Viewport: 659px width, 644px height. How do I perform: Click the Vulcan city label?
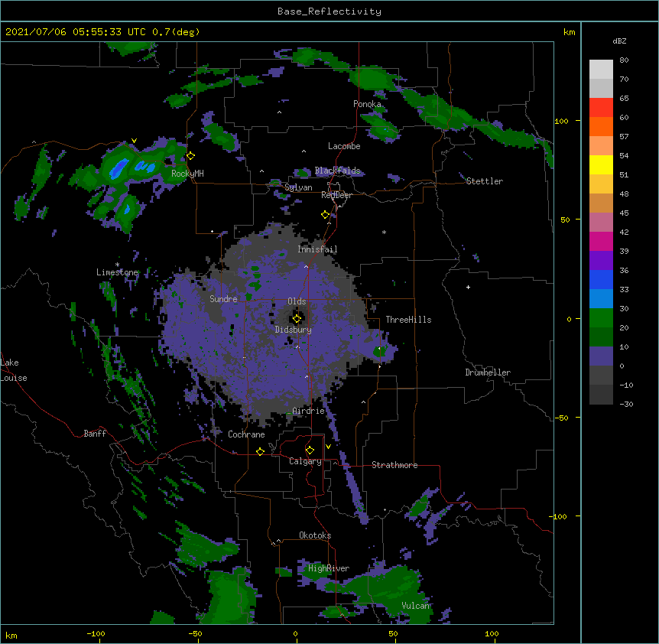(415, 605)
